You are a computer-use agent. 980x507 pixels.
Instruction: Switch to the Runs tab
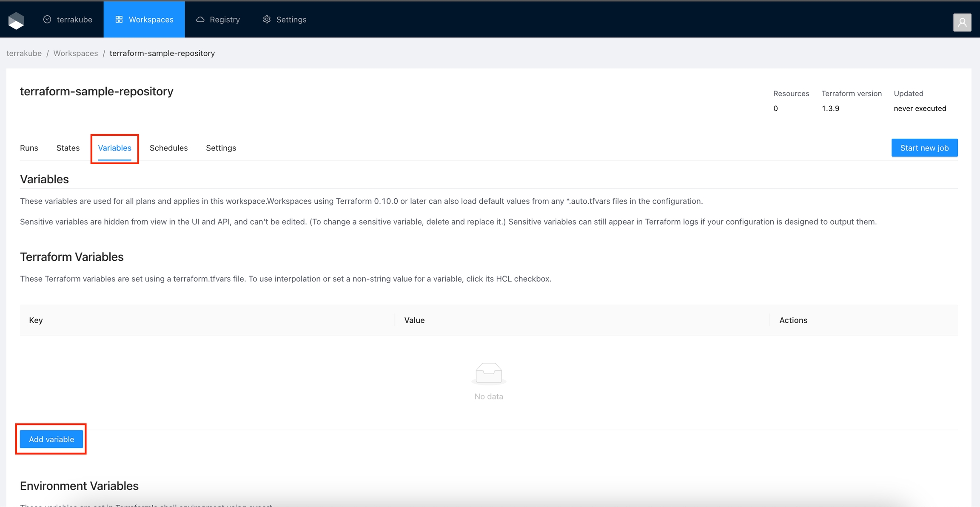29,148
